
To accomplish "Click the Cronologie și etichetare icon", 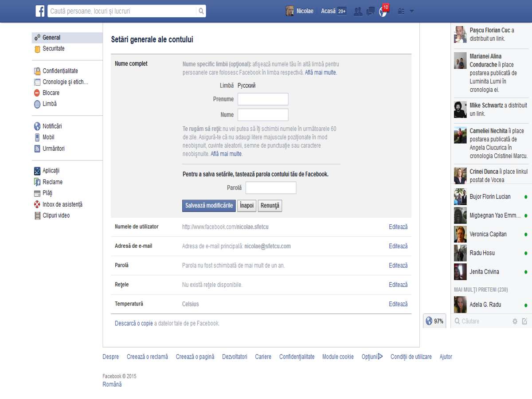I will [37, 82].
